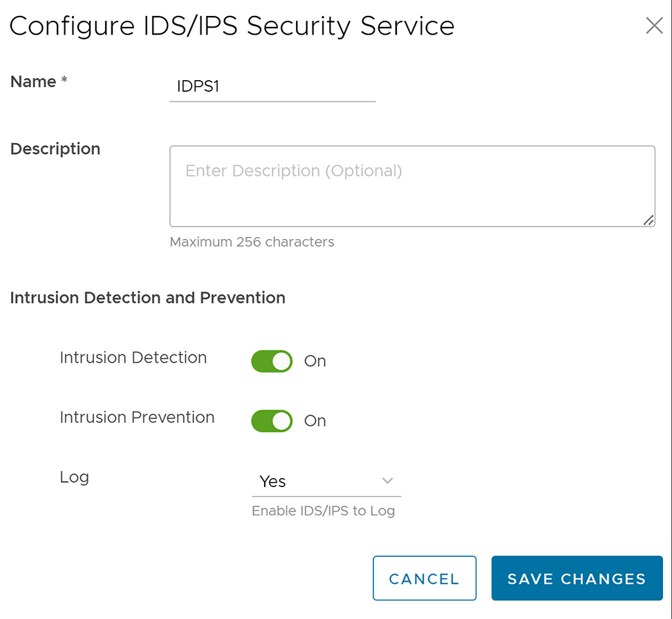This screenshot has height=619, width=672.
Task: Click the On label beside Intrusion Prevention
Action: pyautogui.click(x=315, y=421)
